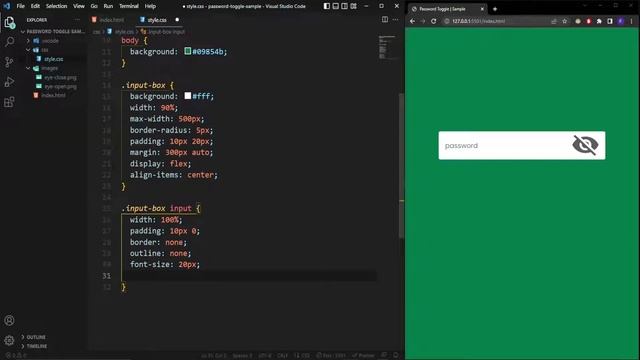Open the Manage gear icon
The height and width of the screenshot is (360, 640).
9,340
